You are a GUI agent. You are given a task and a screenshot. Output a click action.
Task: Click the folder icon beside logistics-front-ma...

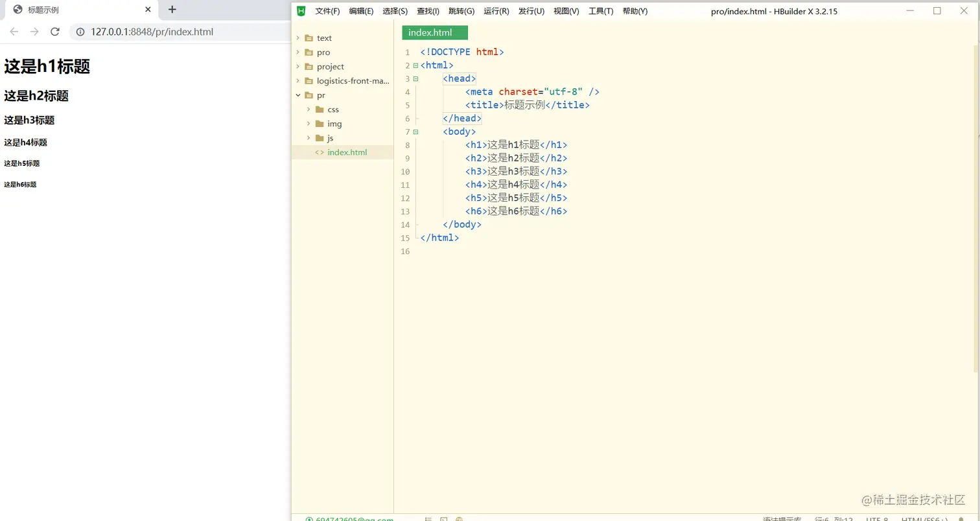(x=309, y=81)
